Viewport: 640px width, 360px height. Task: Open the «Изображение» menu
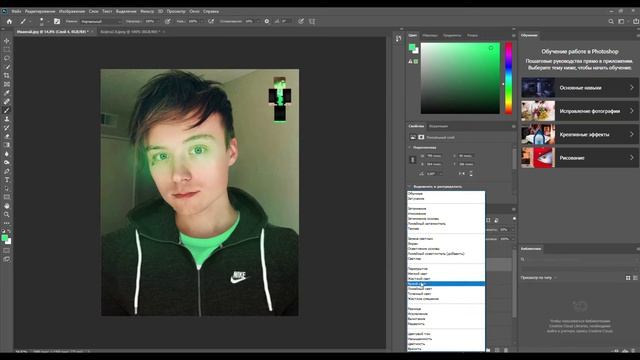pos(72,11)
